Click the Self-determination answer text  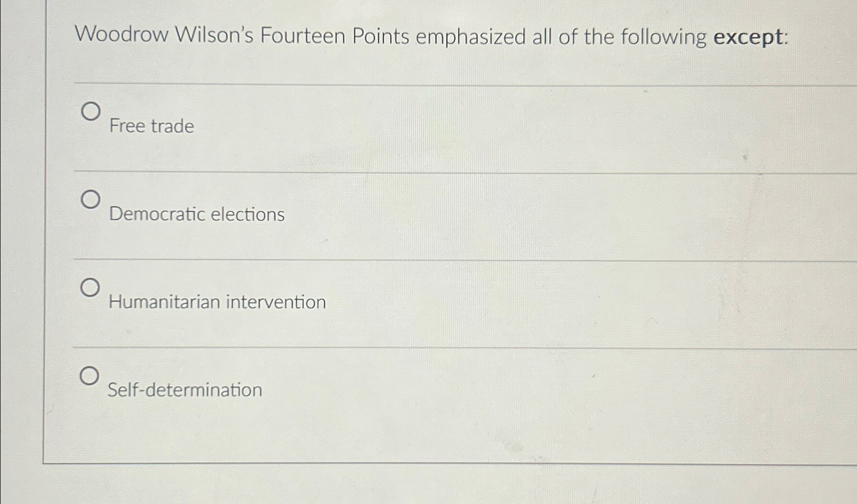[x=185, y=389]
